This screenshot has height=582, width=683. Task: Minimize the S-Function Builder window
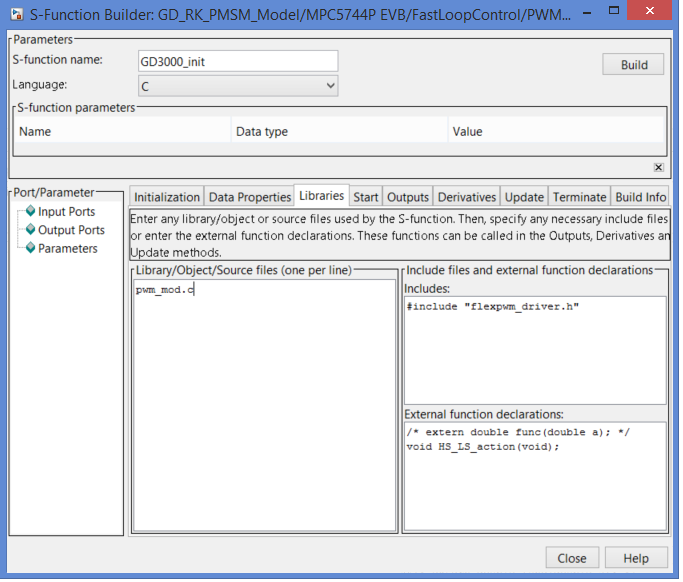coord(587,12)
